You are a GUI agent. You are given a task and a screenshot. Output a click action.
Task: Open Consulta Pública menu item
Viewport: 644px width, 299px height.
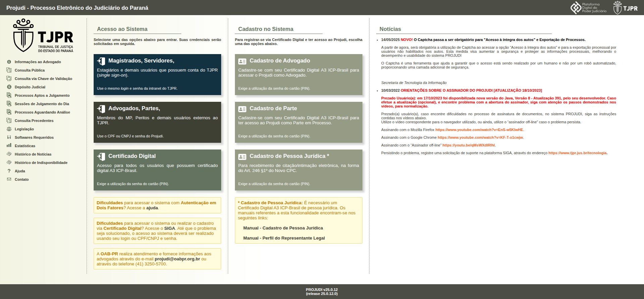click(30, 70)
